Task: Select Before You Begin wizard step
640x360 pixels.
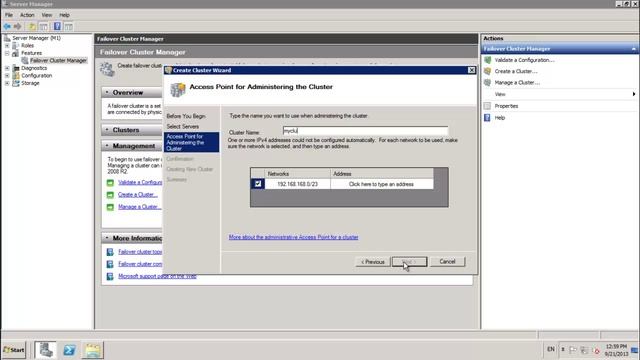Action: pos(186,116)
